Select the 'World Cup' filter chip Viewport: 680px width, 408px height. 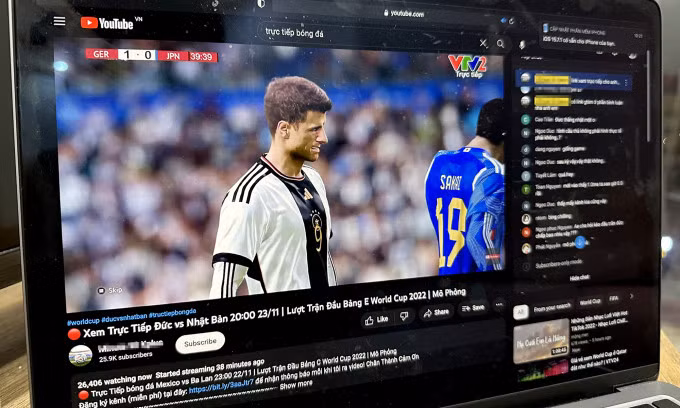pyautogui.click(x=591, y=302)
